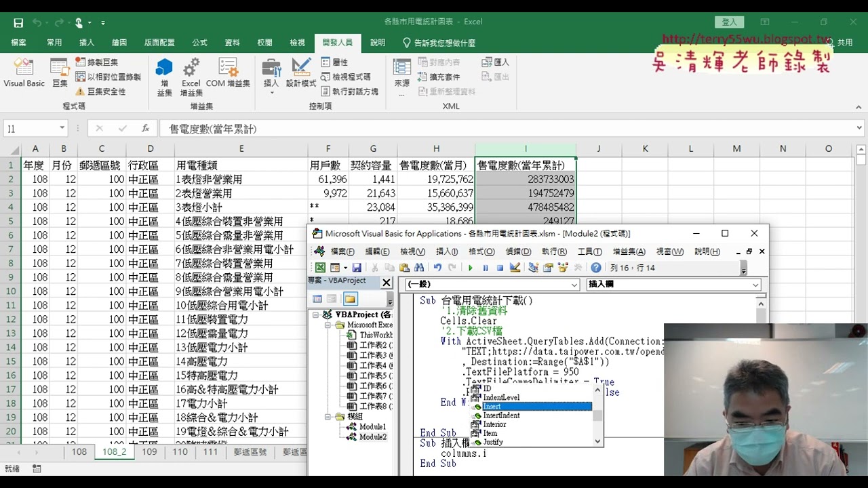Click the 共用 share button
Viewport: 868px width, 488px height.
840,43
